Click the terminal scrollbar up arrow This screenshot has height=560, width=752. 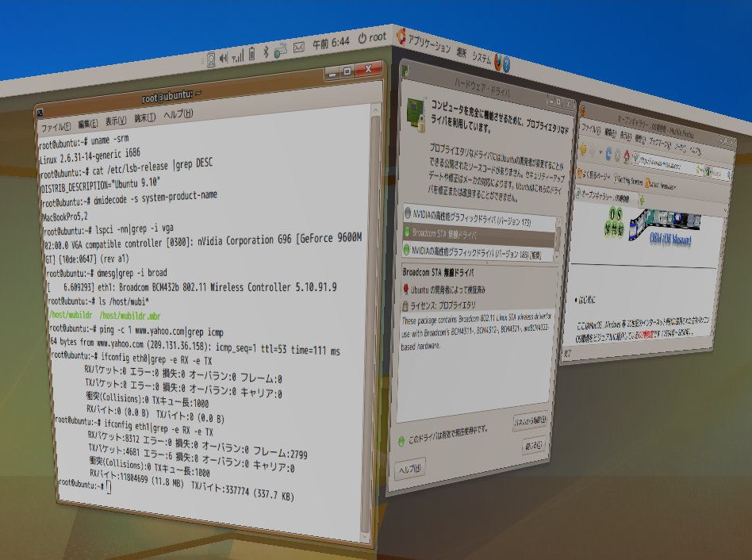(x=375, y=111)
